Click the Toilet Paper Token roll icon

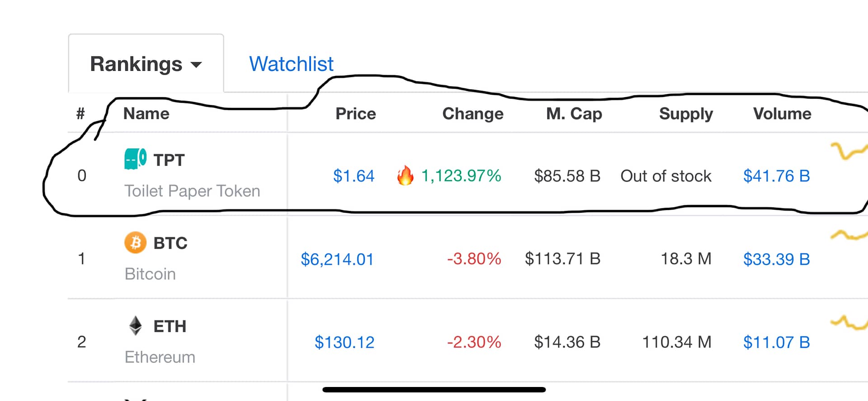135,159
